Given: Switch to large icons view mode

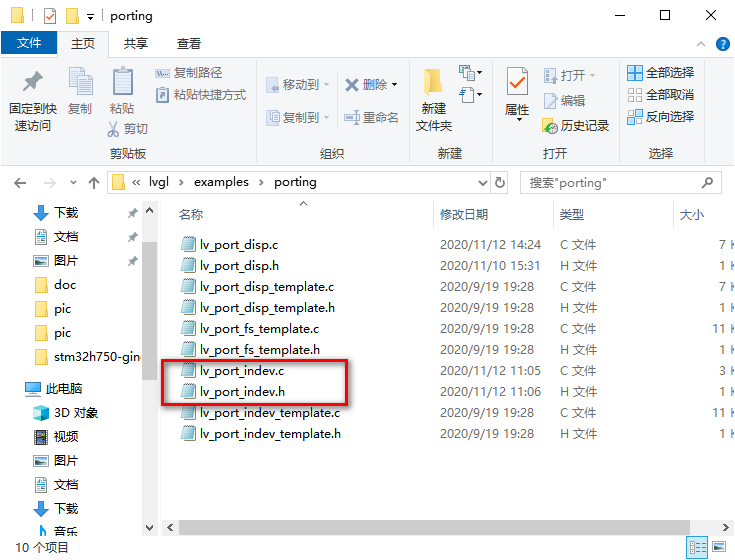Looking at the screenshot, I should pyautogui.click(x=720, y=547).
